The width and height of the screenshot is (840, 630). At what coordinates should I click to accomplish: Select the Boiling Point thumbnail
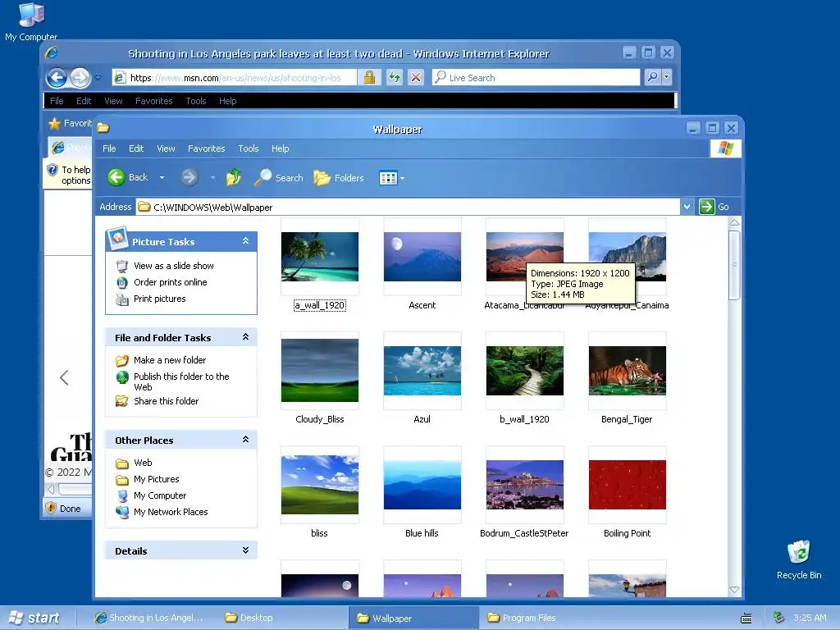tap(628, 485)
